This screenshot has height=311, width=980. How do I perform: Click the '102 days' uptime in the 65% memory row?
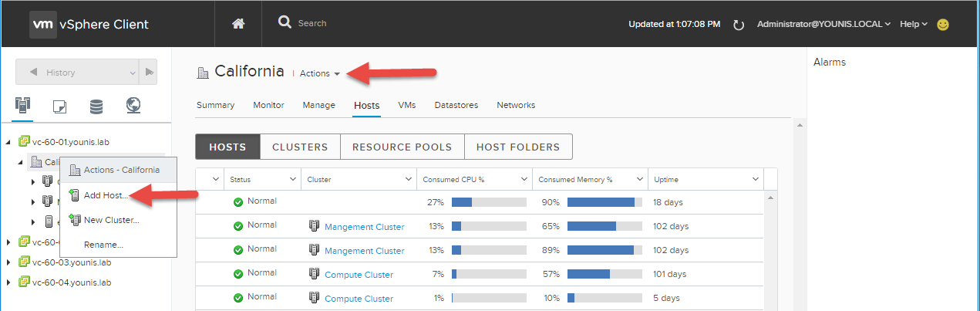[671, 227]
